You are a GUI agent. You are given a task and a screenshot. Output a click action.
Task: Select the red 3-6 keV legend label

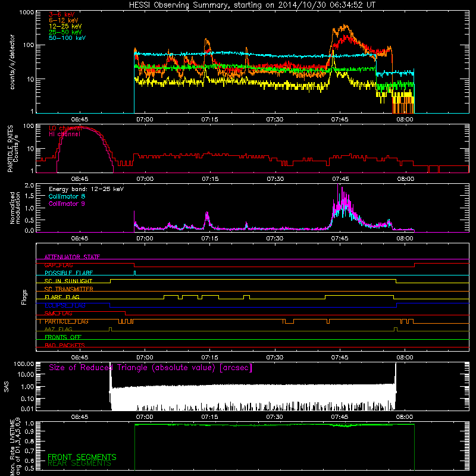pyautogui.click(x=62, y=14)
